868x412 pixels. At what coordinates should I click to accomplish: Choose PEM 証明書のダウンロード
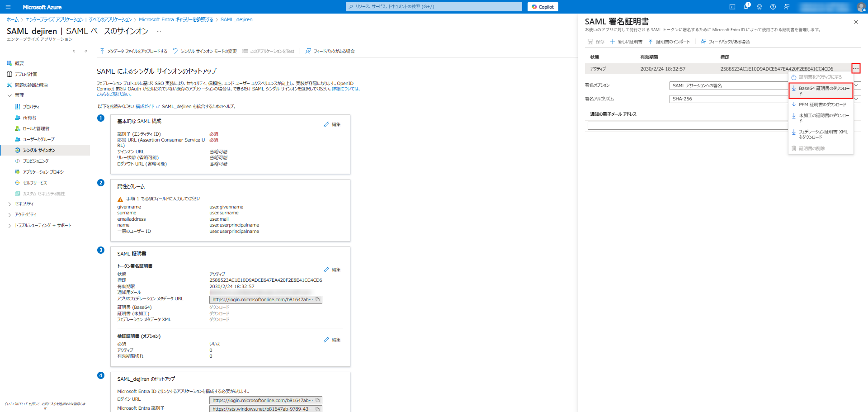click(x=821, y=104)
